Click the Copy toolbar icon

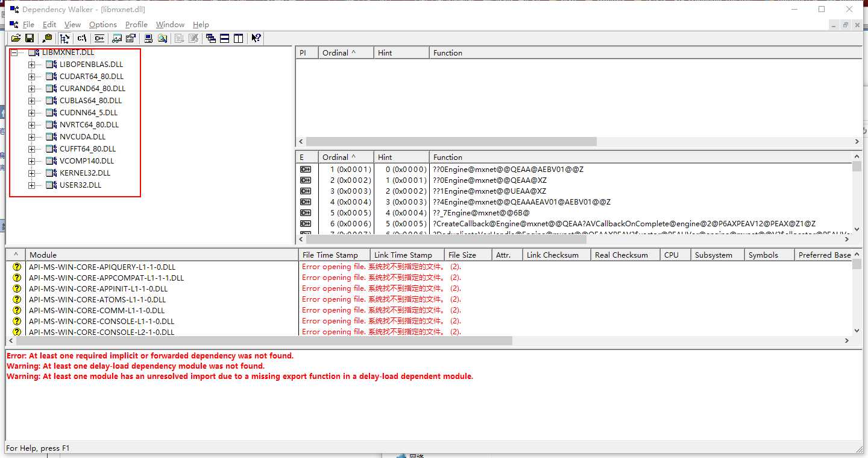click(x=47, y=38)
